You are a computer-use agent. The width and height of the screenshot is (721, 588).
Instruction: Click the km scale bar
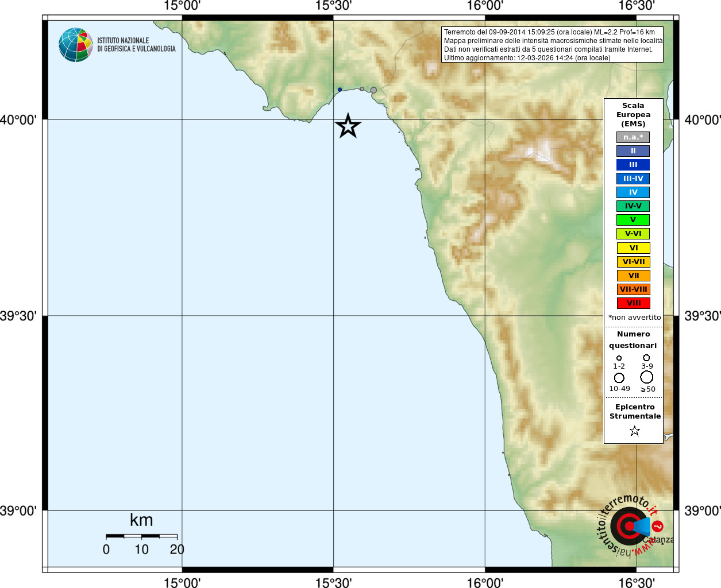(141, 536)
